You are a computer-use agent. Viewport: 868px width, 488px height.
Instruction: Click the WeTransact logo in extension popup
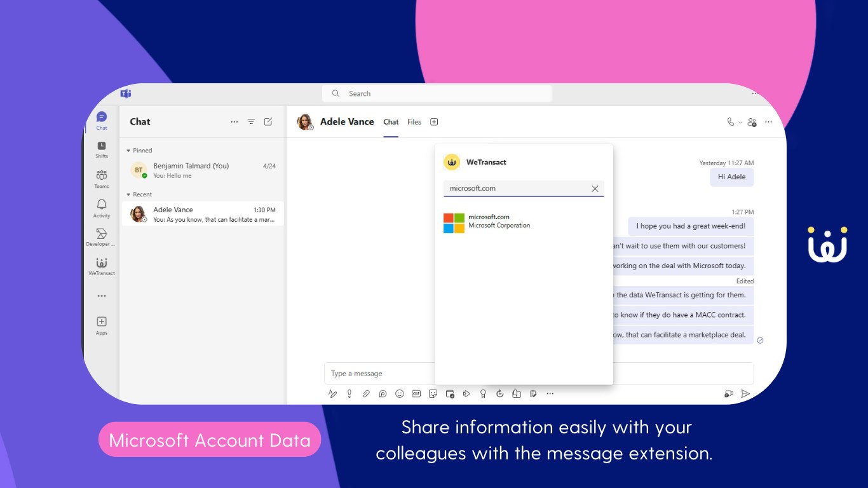point(452,163)
